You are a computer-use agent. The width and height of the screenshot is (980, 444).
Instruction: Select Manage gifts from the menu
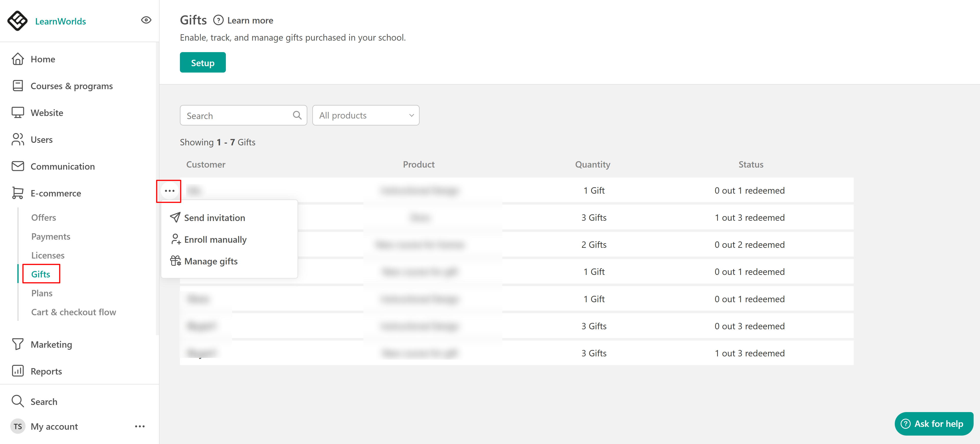[210, 261]
